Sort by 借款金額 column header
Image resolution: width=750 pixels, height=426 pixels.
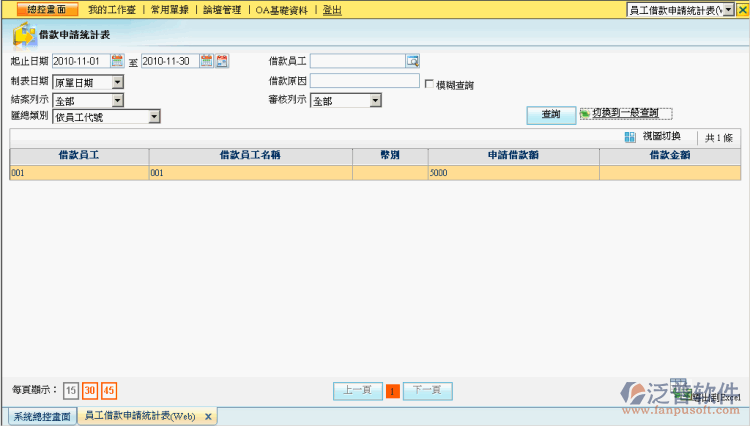click(x=670, y=155)
